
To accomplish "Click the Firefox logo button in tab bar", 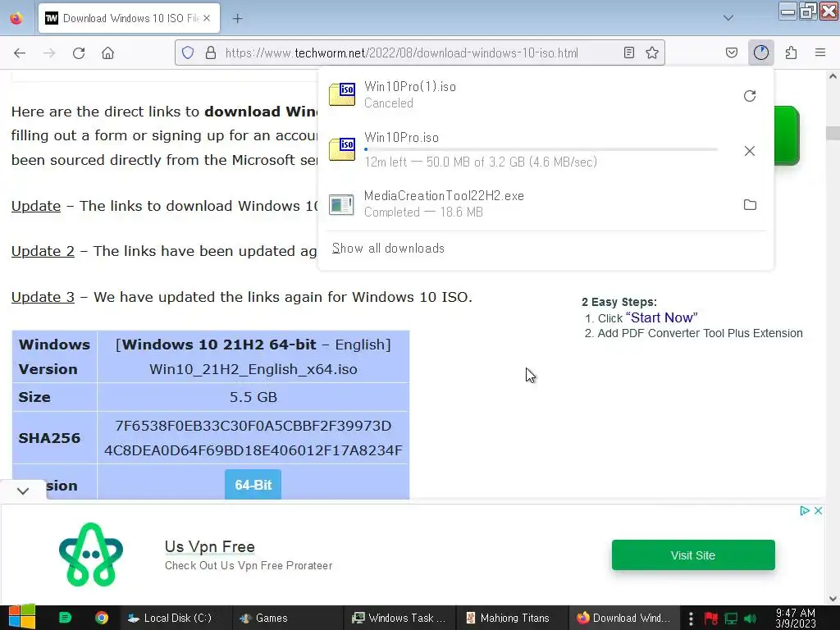I will coord(16,18).
